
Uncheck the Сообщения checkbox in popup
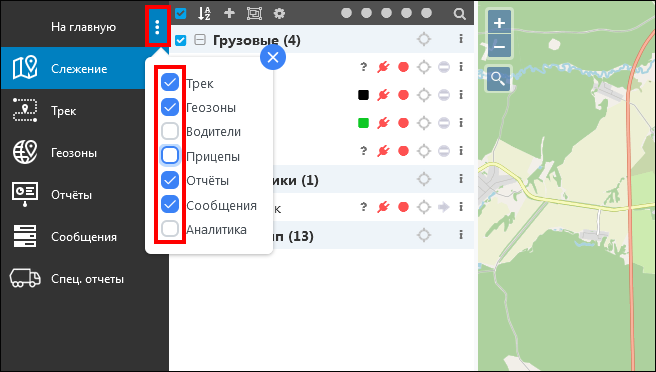170,204
